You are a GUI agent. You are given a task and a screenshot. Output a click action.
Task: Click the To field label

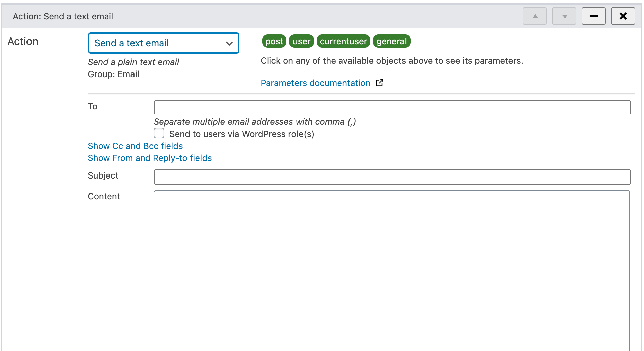(93, 106)
